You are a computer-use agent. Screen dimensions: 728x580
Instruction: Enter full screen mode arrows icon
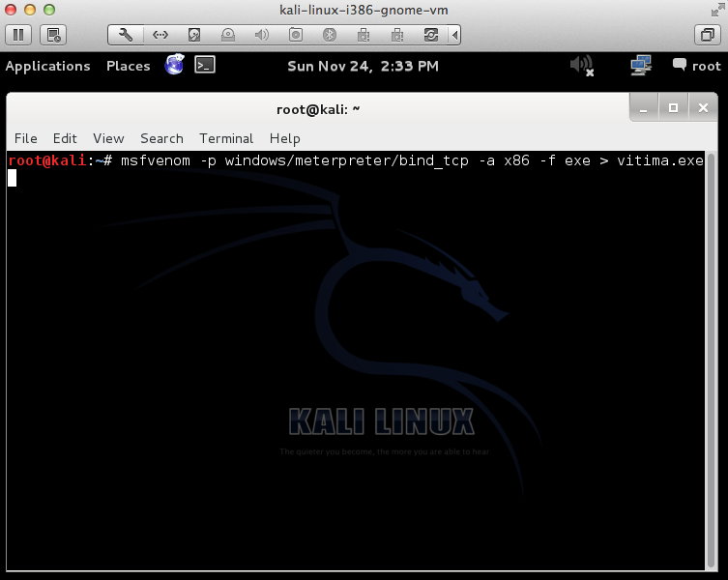pos(717,10)
